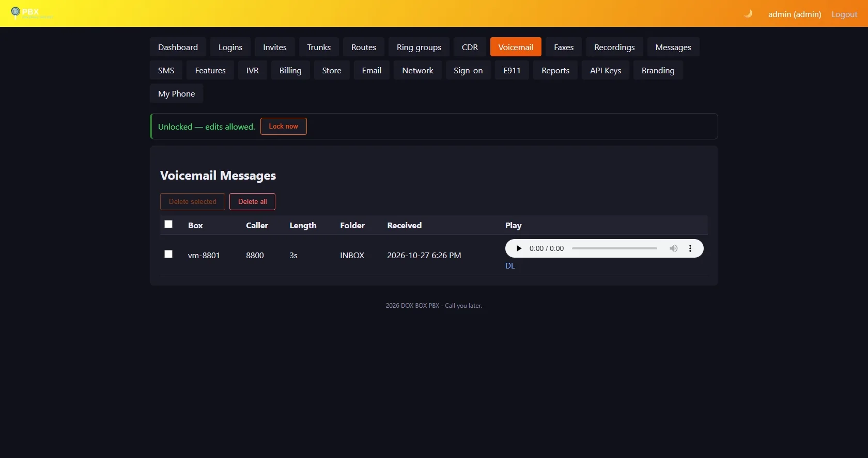Select the active Voicemail tab
Viewport: 868px width, 458px height.
pyautogui.click(x=516, y=47)
